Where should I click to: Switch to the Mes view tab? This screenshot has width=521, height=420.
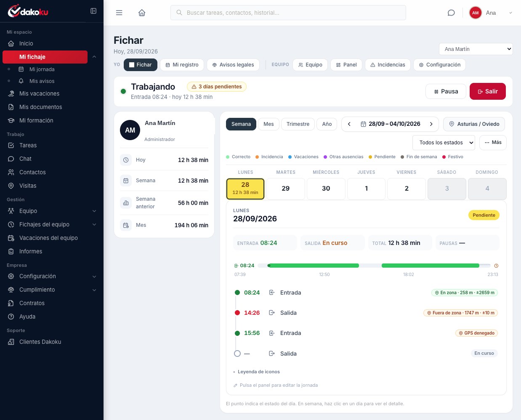(268, 124)
